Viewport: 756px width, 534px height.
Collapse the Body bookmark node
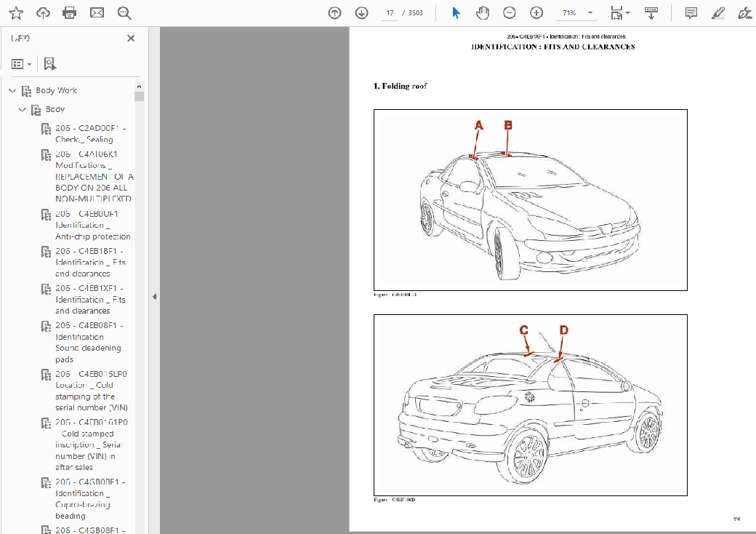[x=23, y=110]
